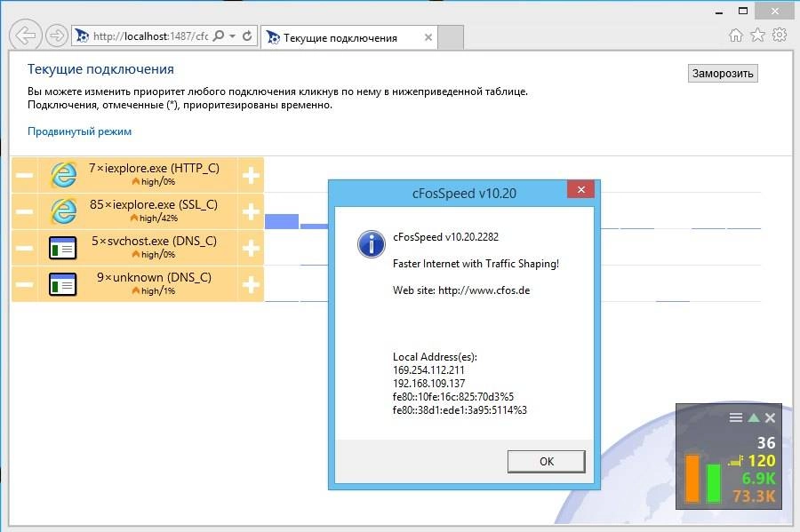Go forward in the browser

point(57,36)
